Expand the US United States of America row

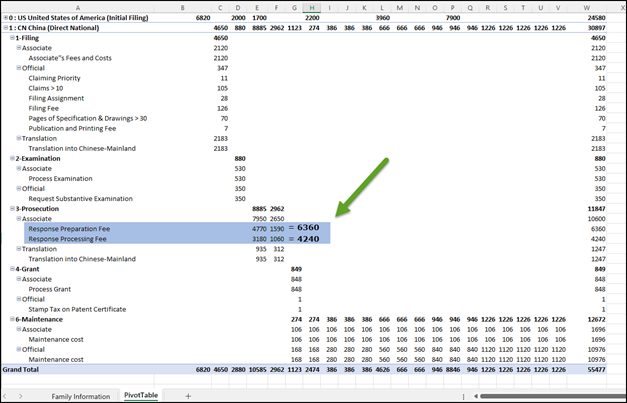point(7,18)
